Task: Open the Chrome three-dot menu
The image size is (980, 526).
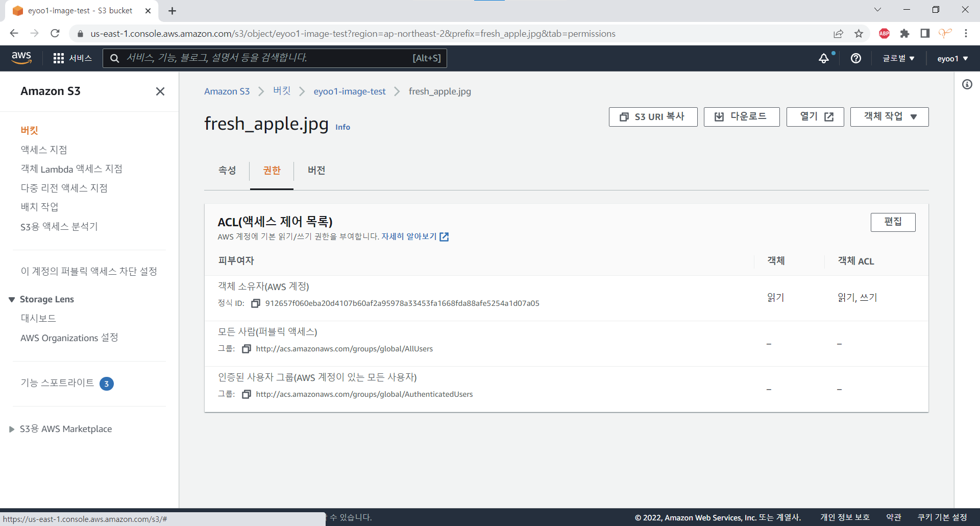Action: coord(966,34)
